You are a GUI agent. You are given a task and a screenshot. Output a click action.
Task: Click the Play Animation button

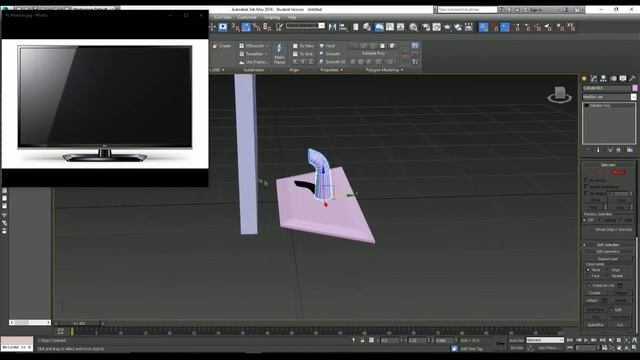pos(586,340)
